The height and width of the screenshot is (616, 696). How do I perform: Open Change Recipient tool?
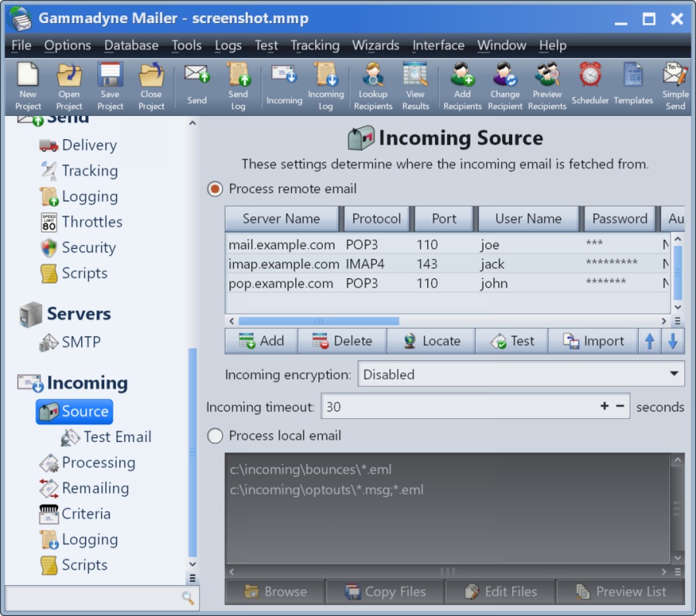point(505,86)
